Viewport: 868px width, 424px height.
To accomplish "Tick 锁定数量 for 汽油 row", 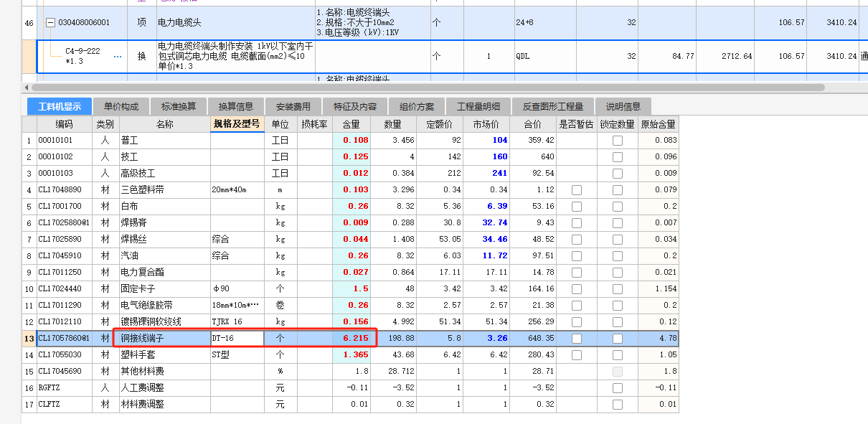I will [618, 255].
